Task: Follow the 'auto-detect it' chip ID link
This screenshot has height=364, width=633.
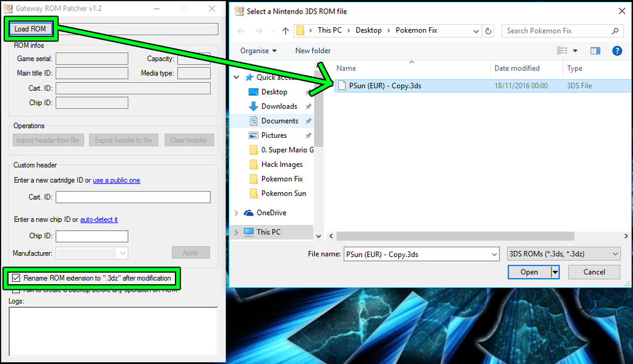Action: click(x=99, y=219)
